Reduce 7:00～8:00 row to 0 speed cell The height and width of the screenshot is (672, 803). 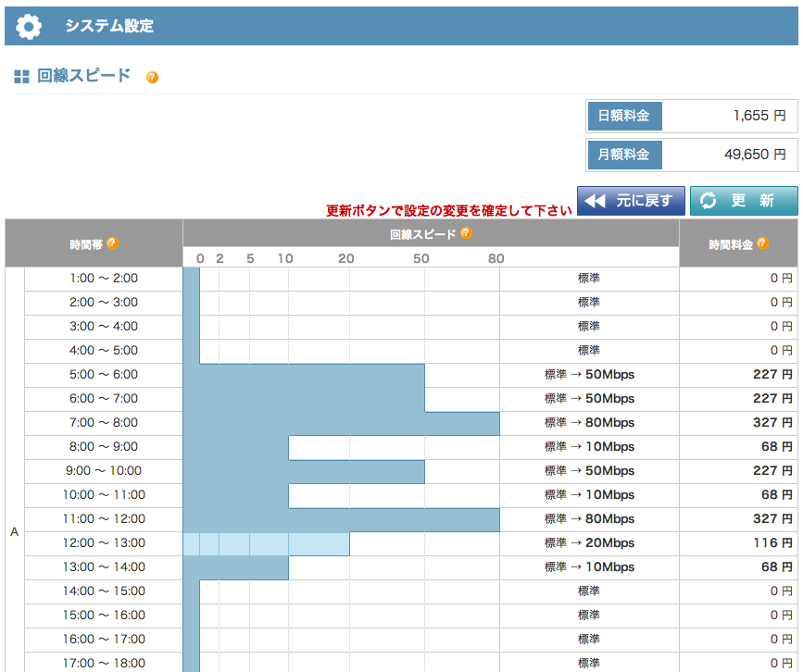tap(192, 422)
